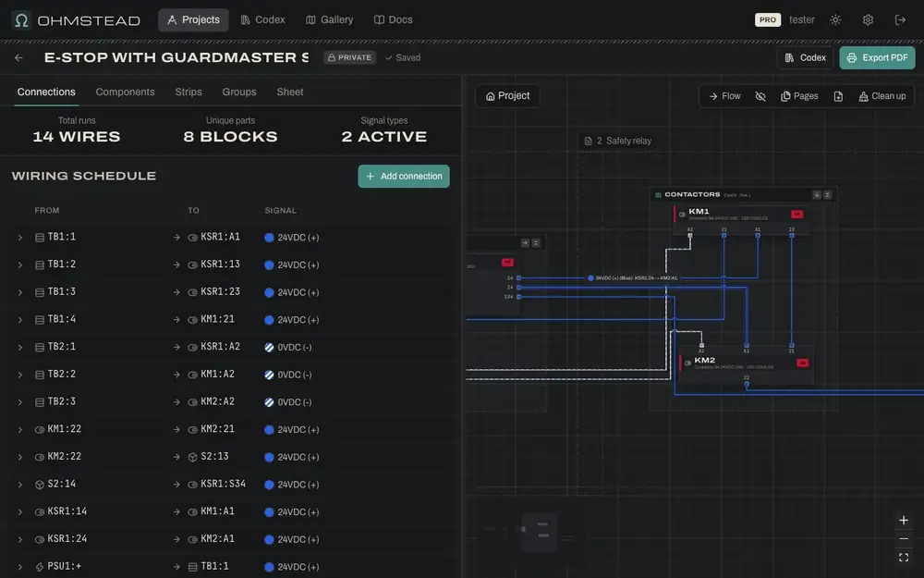
Task: Expand the TB1:1 to KSR1:A1 row
Action: tap(20, 238)
